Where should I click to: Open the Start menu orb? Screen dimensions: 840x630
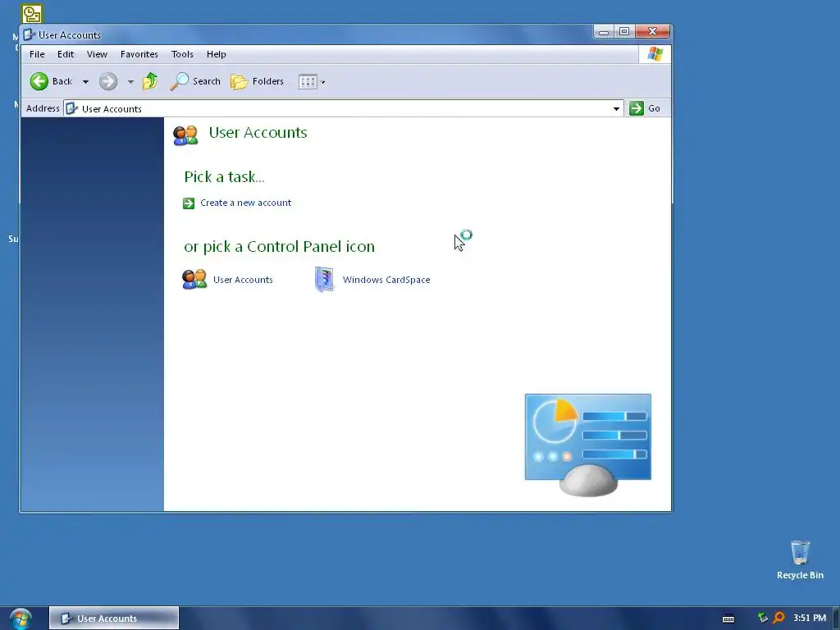[x=21, y=619]
